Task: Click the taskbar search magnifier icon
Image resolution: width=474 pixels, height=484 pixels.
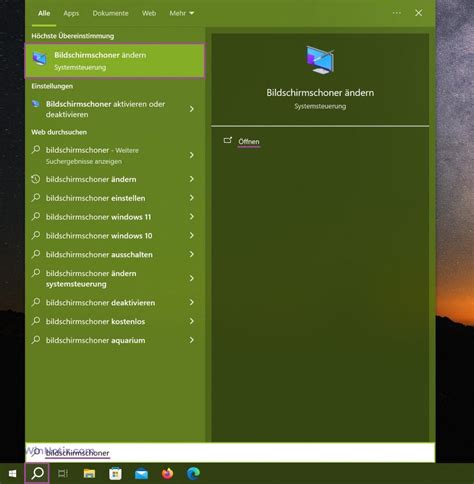Action: (x=37, y=473)
